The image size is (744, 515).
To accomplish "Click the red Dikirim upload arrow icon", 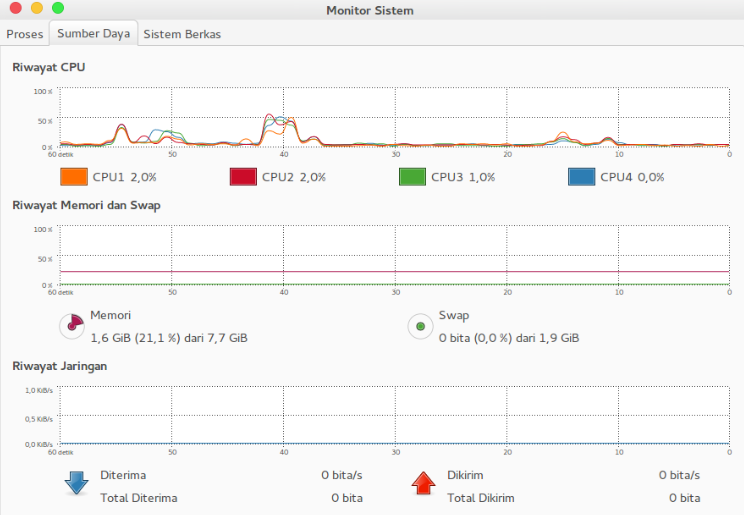I will (x=423, y=483).
